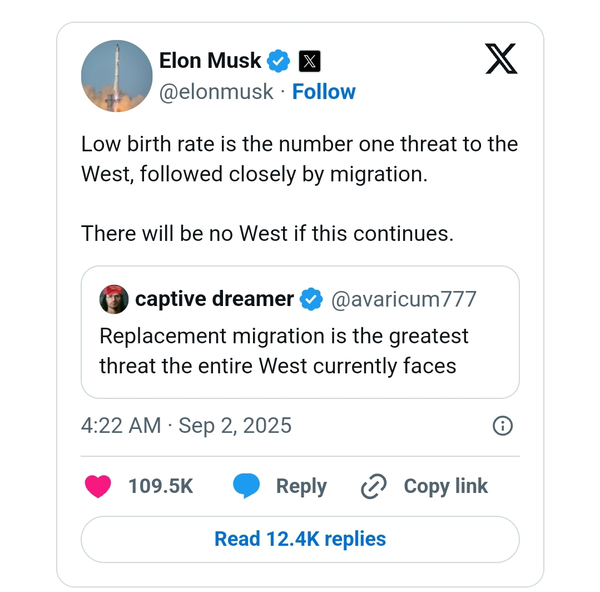Open the @elonmusk handle link
The width and height of the screenshot is (600, 592).
[216, 92]
